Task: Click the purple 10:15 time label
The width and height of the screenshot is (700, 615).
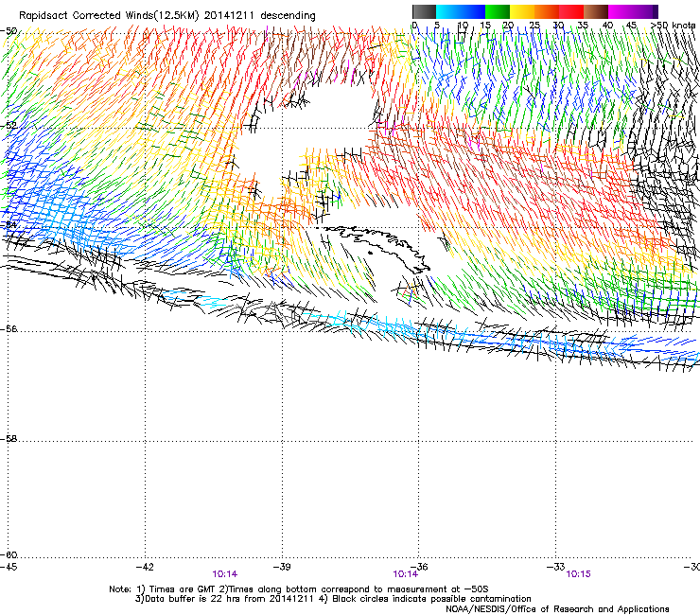Action: click(578, 574)
